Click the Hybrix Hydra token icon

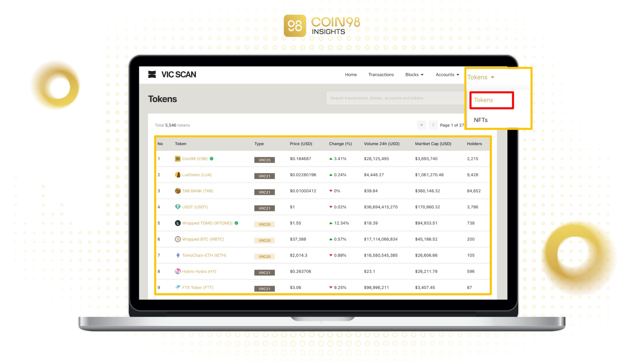pos(178,271)
